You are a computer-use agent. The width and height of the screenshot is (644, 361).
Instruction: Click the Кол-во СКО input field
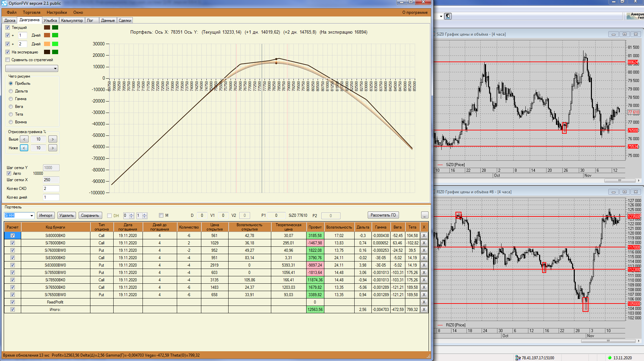click(x=51, y=189)
